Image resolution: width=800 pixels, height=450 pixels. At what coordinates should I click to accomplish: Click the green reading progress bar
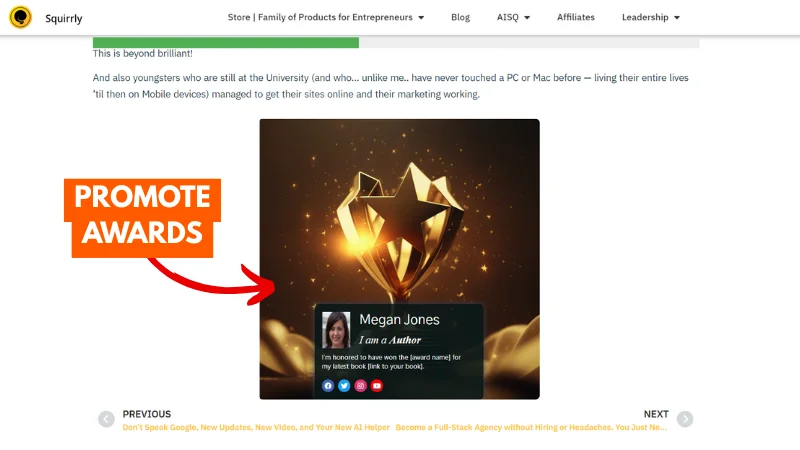pyautogui.click(x=226, y=43)
